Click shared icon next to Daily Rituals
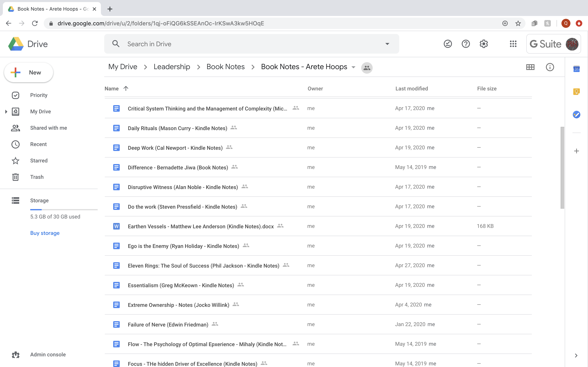588x367 pixels. pos(234,128)
